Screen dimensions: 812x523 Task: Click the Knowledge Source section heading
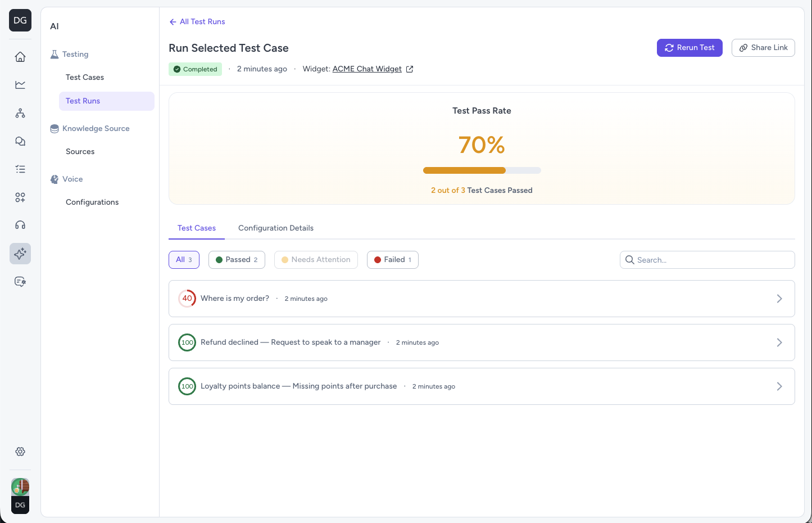(96, 129)
